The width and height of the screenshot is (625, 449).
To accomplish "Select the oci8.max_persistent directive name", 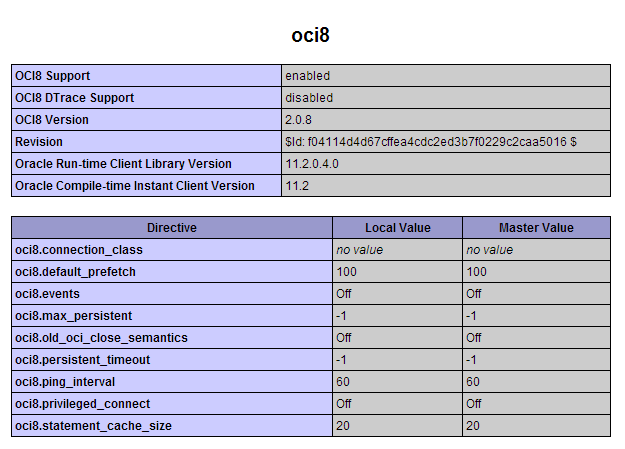I will (73, 316).
